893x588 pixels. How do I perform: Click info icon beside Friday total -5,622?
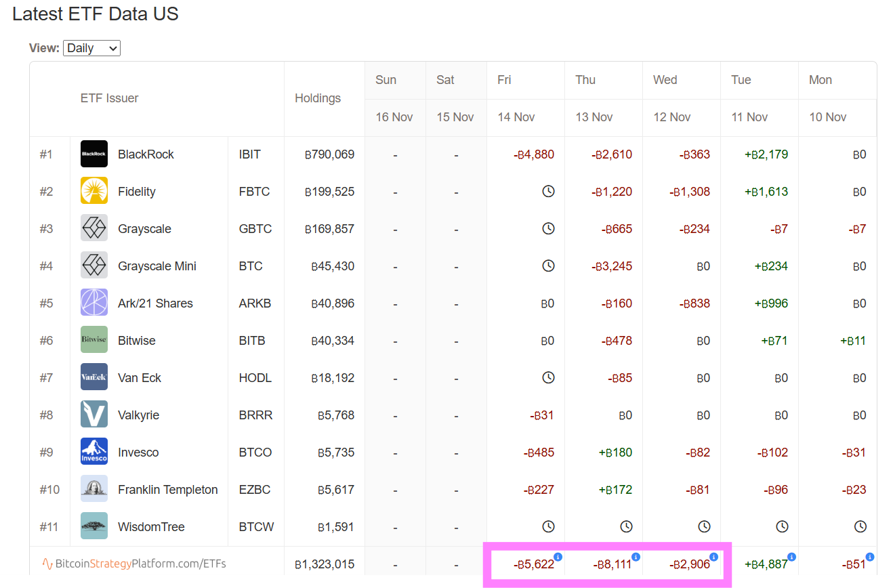click(x=558, y=557)
